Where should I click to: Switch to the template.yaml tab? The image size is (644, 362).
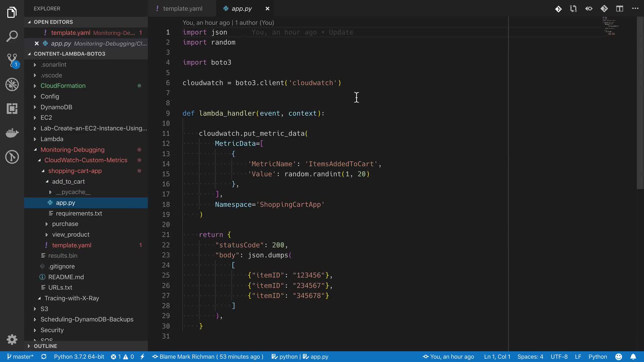click(182, 9)
